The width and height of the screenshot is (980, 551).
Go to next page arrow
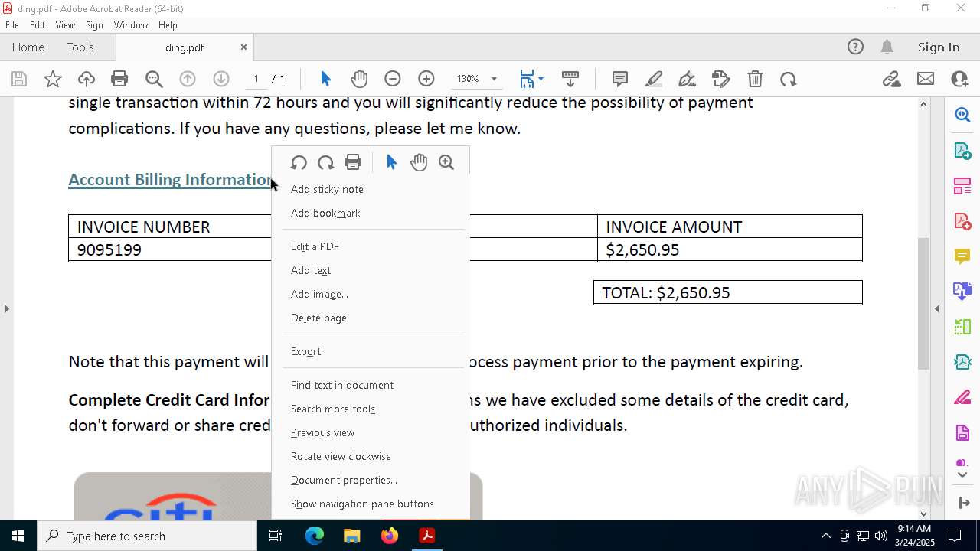pos(221,79)
